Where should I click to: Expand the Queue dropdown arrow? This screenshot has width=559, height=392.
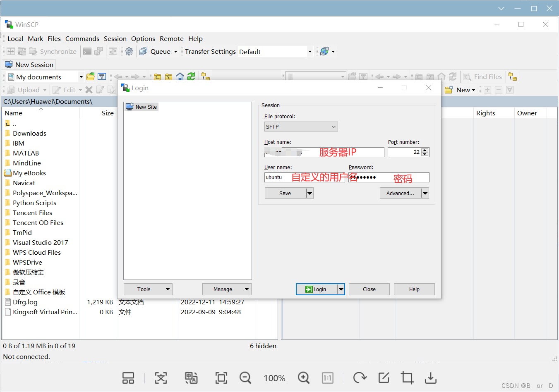(x=175, y=52)
